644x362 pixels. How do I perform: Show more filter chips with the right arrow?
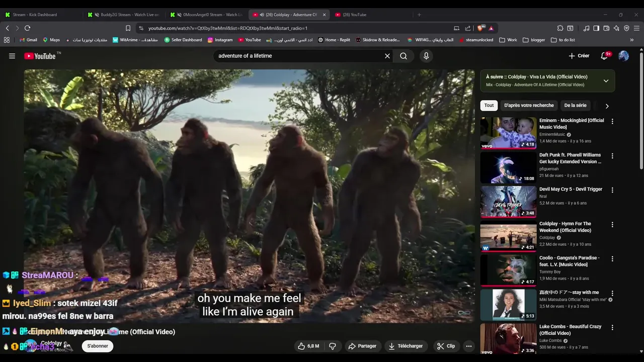point(607,106)
